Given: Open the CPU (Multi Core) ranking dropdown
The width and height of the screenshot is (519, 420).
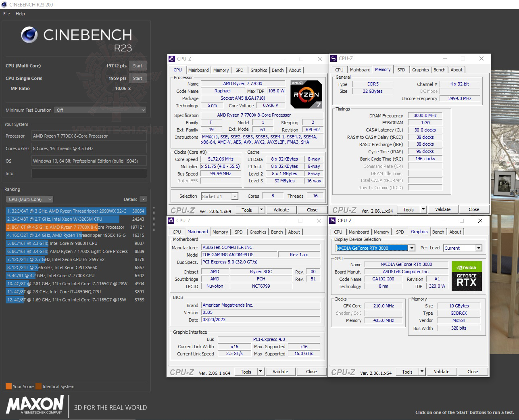Looking at the screenshot, I should pos(29,199).
